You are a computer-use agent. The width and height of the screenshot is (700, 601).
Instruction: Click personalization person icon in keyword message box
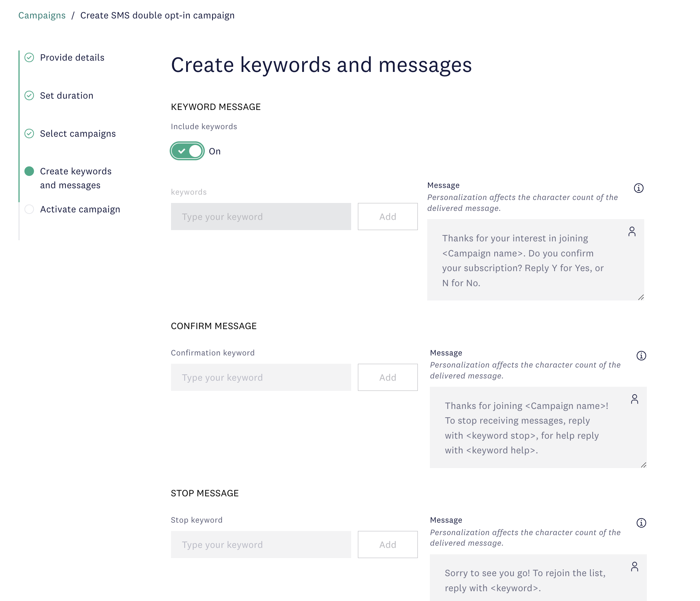click(x=632, y=232)
